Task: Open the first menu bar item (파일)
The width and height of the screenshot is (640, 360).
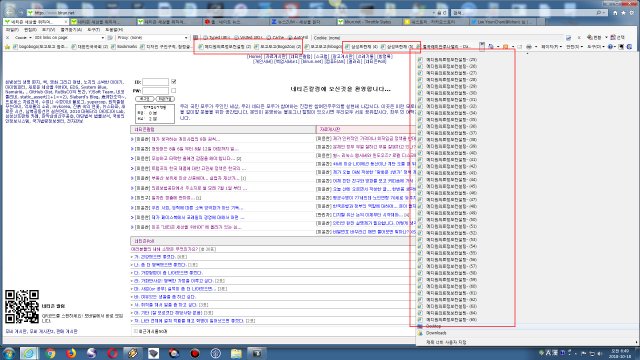Action: point(12,30)
